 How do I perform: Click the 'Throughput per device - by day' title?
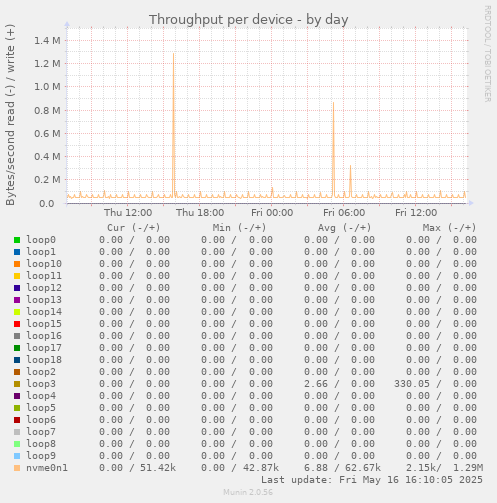248,19
